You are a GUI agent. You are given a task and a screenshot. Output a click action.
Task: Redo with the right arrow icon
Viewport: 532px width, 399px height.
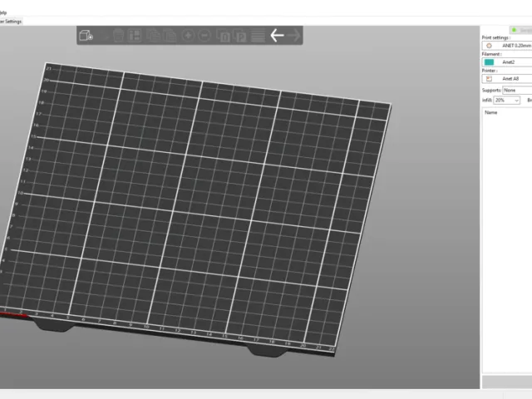click(x=293, y=35)
